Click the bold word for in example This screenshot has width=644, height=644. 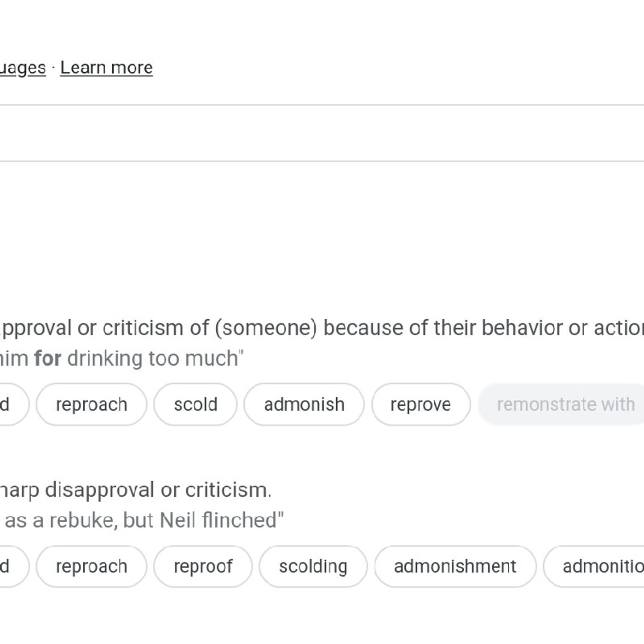tap(47, 358)
